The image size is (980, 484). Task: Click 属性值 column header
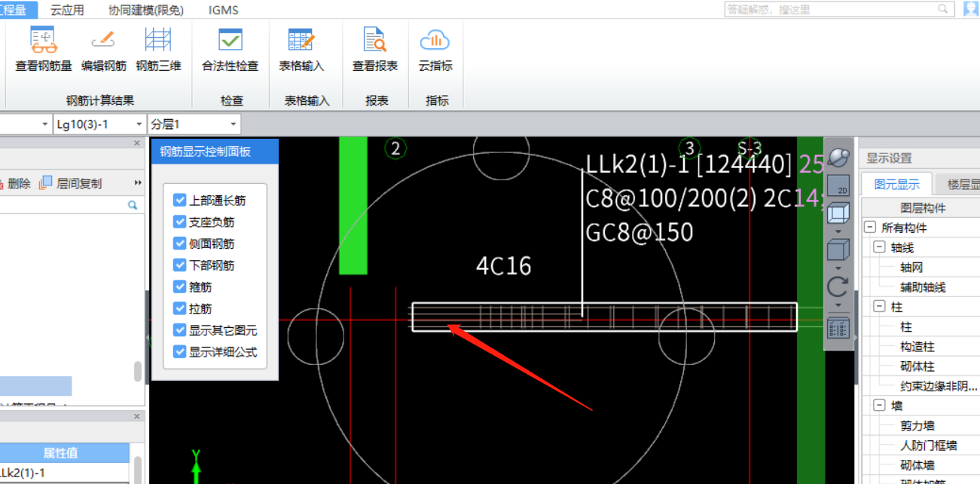click(60, 453)
